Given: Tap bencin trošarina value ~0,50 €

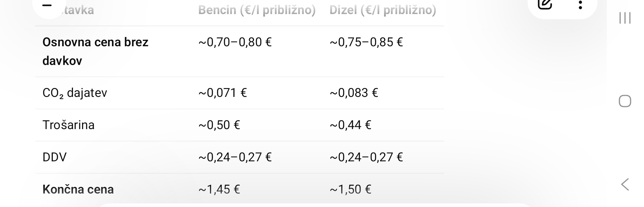Looking at the screenshot, I should 219,125.
